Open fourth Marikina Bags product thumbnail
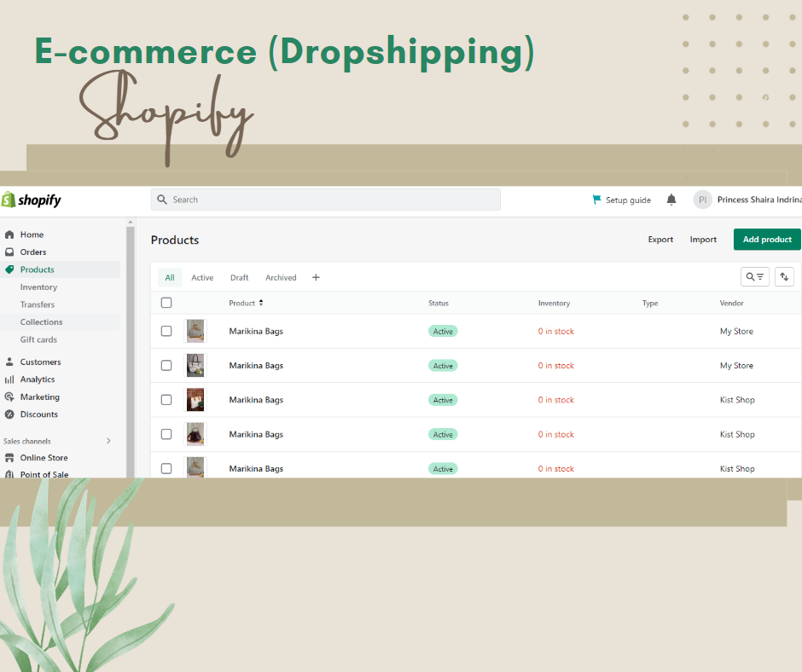The image size is (802, 672). pos(195,434)
